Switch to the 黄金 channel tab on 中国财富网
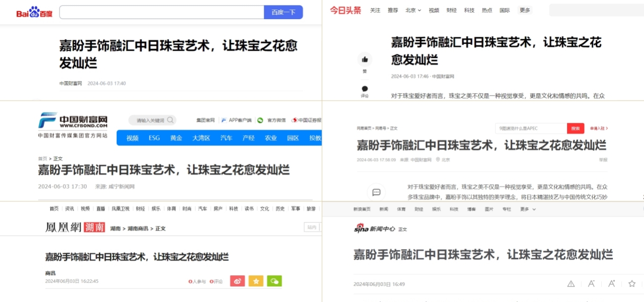This screenshot has width=644, height=302. [177, 137]
